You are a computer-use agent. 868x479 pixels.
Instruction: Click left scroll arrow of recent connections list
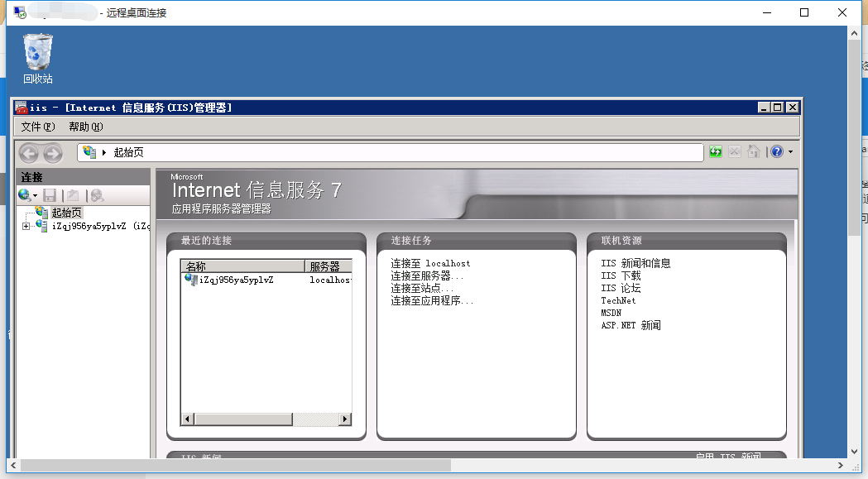coord(187,419)
